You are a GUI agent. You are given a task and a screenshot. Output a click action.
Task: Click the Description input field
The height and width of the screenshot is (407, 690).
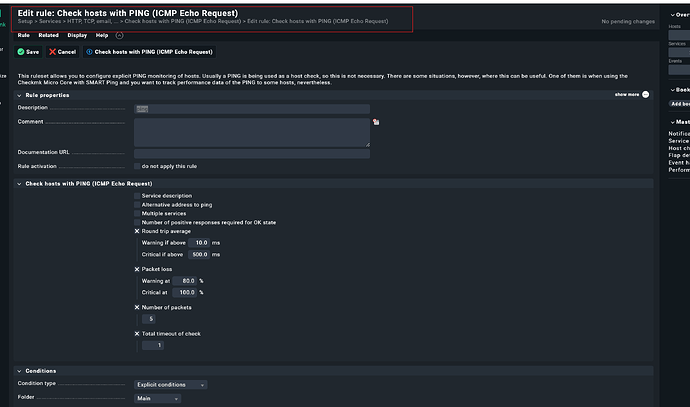point(252,109)
